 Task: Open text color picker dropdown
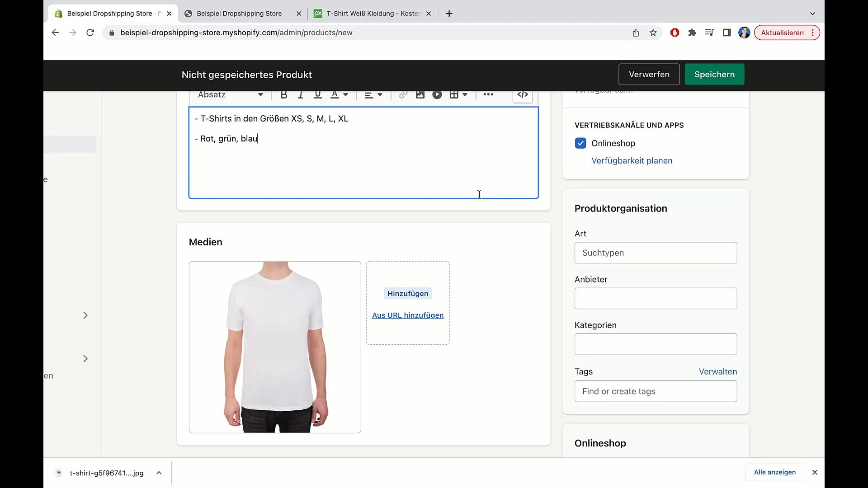(x=340, y=95)
